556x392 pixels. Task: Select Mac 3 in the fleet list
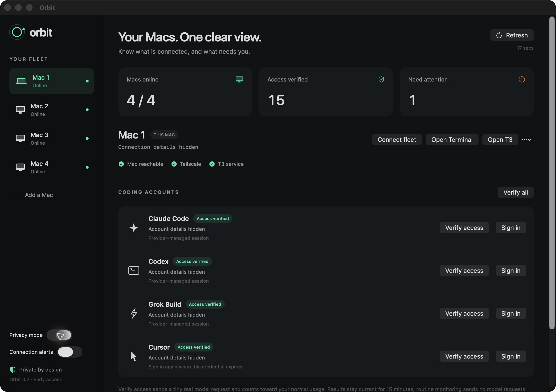(x=52, y=139)
